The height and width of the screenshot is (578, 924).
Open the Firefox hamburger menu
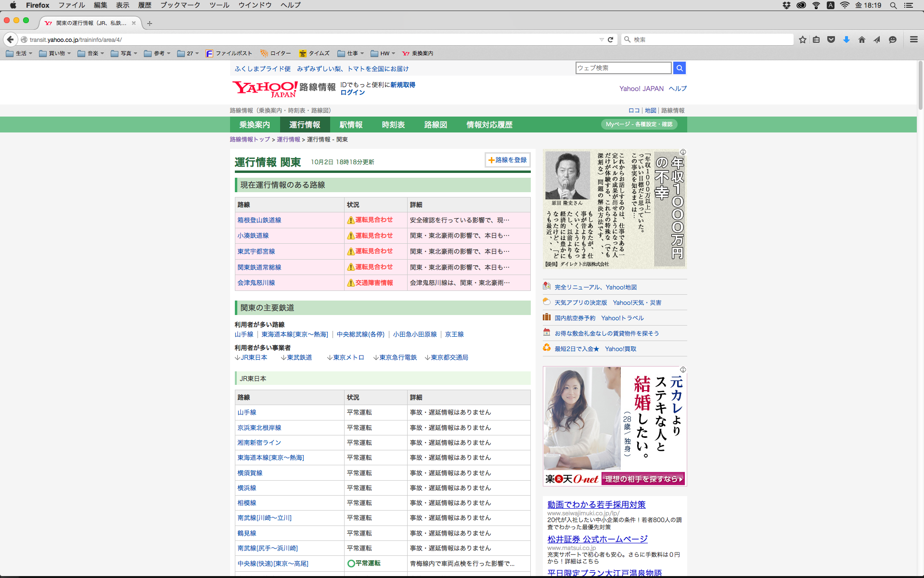[913, 39]
